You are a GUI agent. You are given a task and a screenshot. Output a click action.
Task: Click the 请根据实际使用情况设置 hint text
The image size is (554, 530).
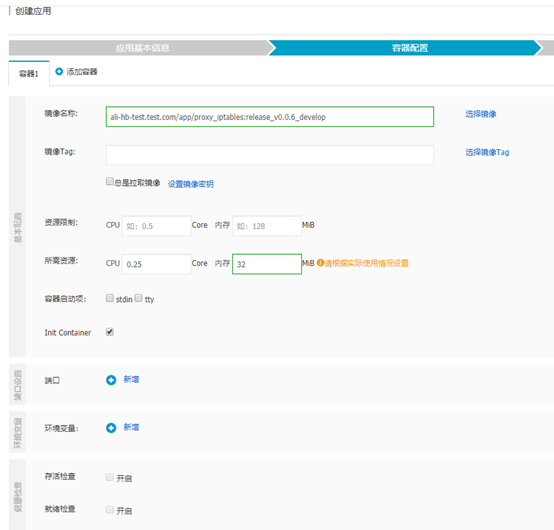pos(366,263)
